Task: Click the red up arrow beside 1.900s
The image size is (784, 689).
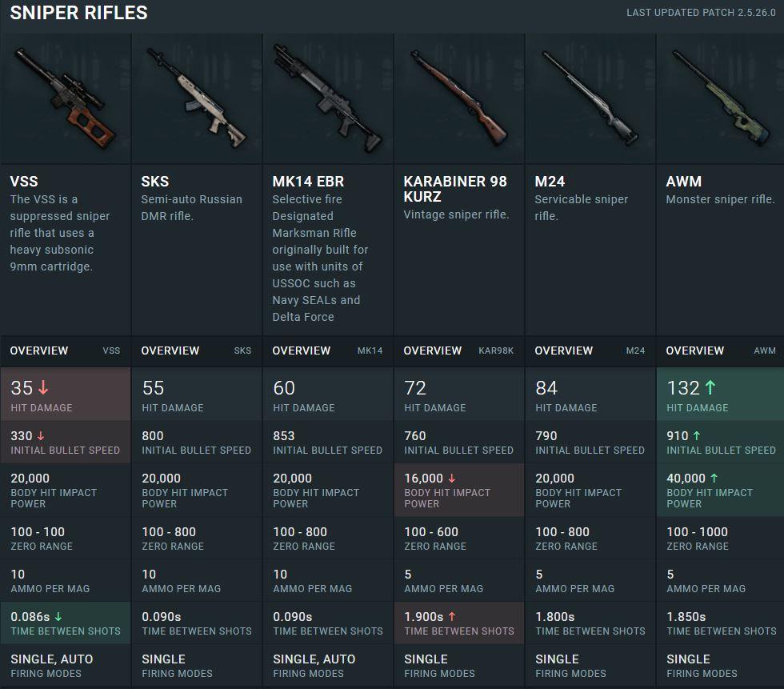Action: 452,616
